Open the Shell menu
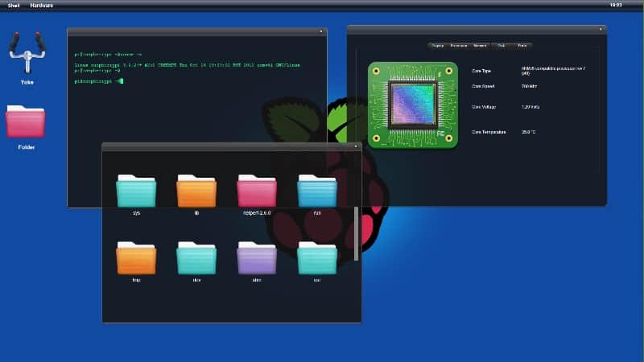Viewport: 644px width, 362px height. click(13, 5)
